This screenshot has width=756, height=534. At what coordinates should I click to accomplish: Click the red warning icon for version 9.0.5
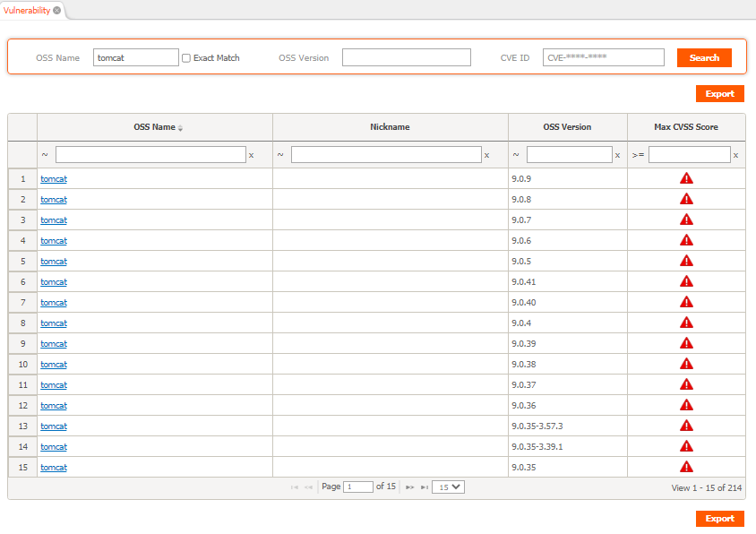point(686,261)
